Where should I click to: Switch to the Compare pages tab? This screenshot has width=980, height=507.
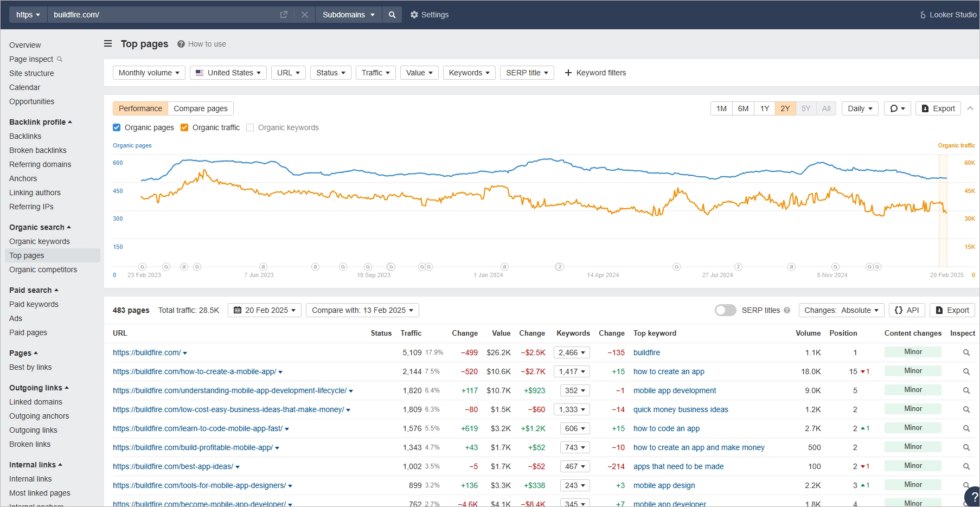click(200, 108)
